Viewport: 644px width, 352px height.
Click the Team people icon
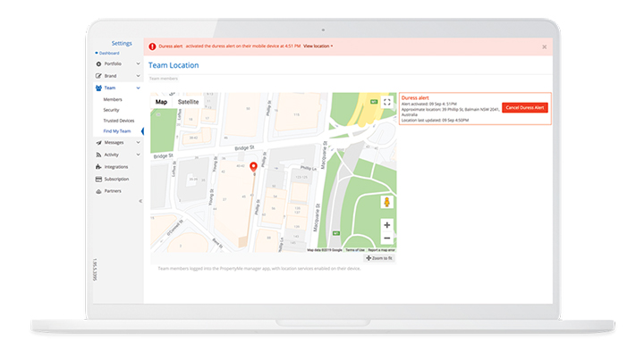pos(98,88)
